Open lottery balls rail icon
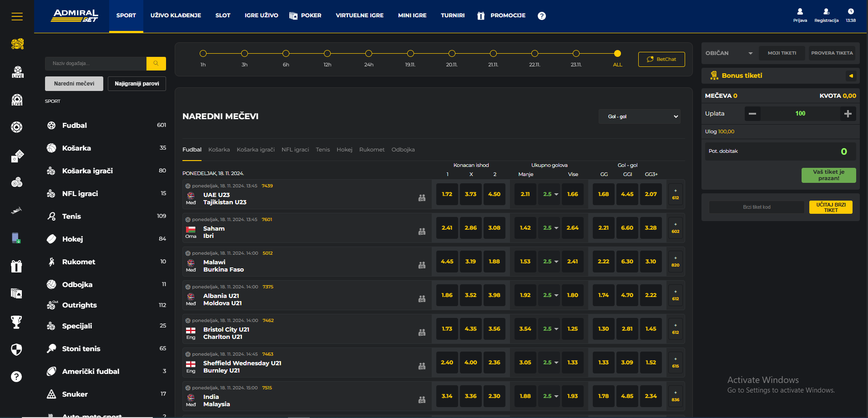The image size is (868, 418). [x=17, y=182]
